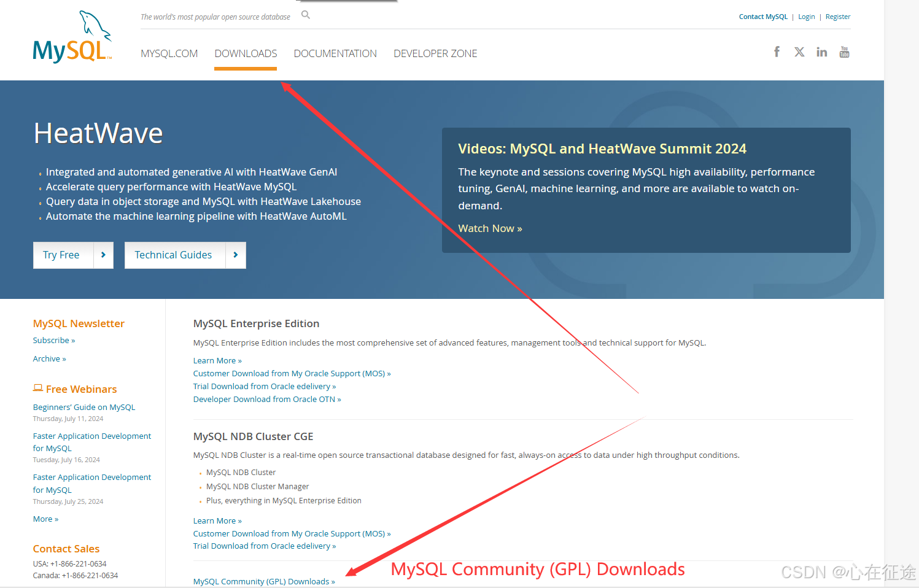The image size is (919, 588).
Task: Click the Contact Sales heading
Action: (x=66, y=549)
